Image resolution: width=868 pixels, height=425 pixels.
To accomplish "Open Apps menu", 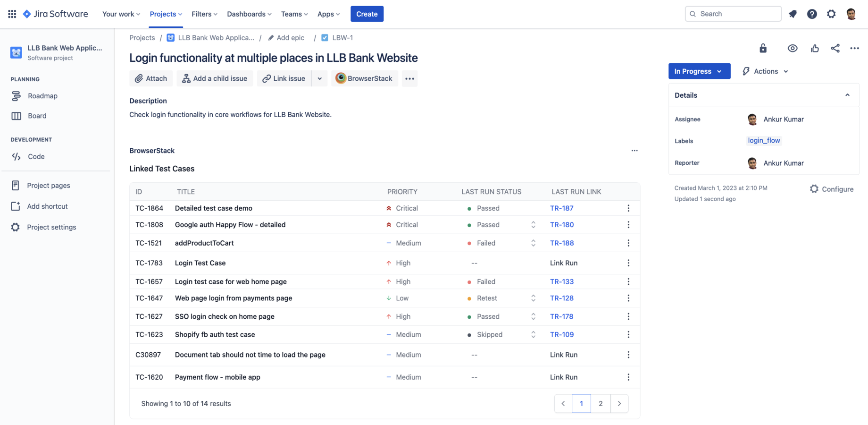I will tap(328, 14).
